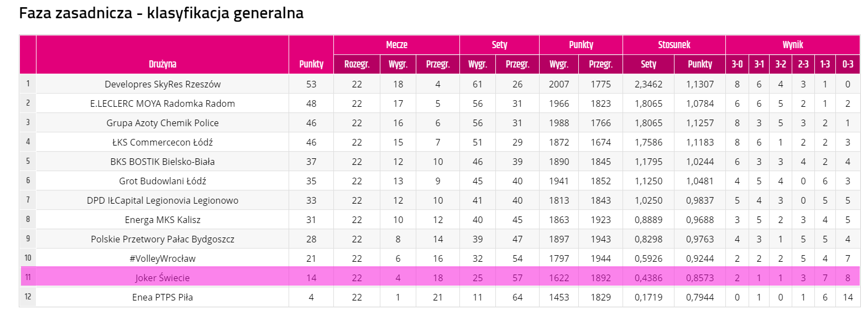Click Grot Budowlani Łódź team name

pyautogui.click(x=163, y=181)
